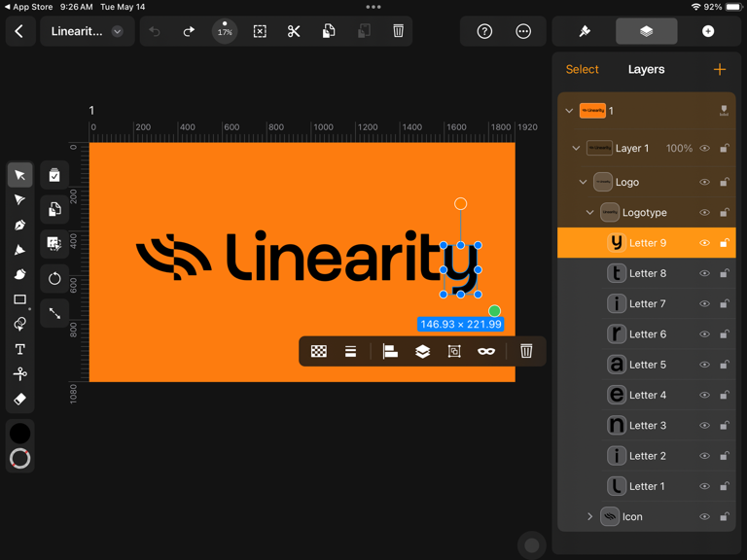The image size is (747, 560).
Task: Select the Scissors cut-path tool
Action: 20,373
